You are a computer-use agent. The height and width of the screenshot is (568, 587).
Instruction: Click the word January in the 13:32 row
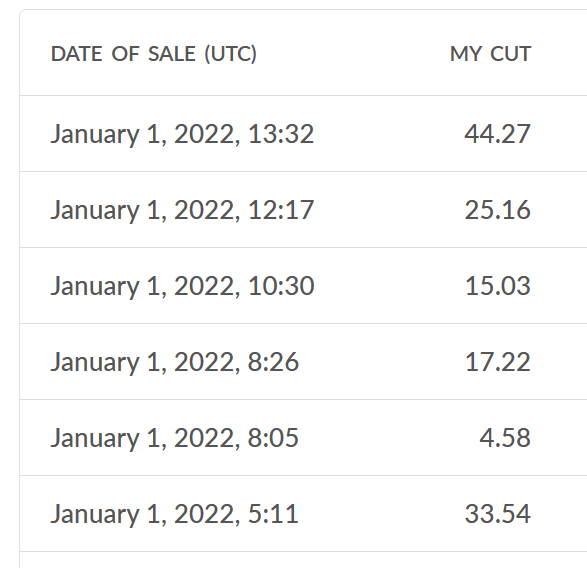click(95, 134)
